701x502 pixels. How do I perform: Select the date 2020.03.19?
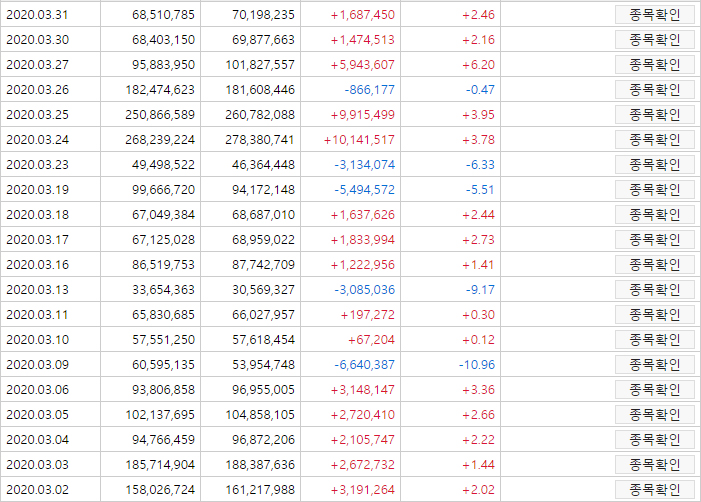38,190
